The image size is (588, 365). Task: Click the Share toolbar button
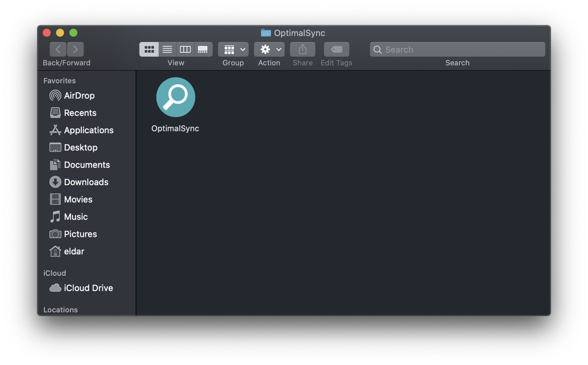click(302, 49)
